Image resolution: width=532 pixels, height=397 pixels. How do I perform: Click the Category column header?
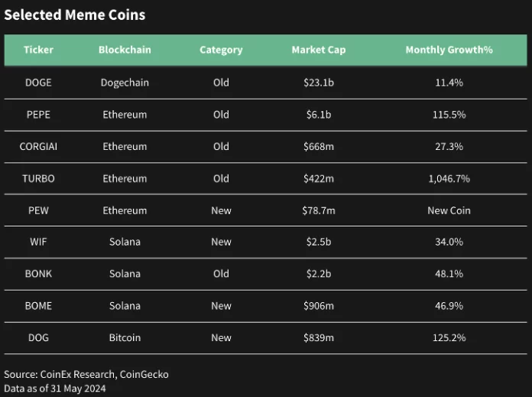(x=221, y=50)
